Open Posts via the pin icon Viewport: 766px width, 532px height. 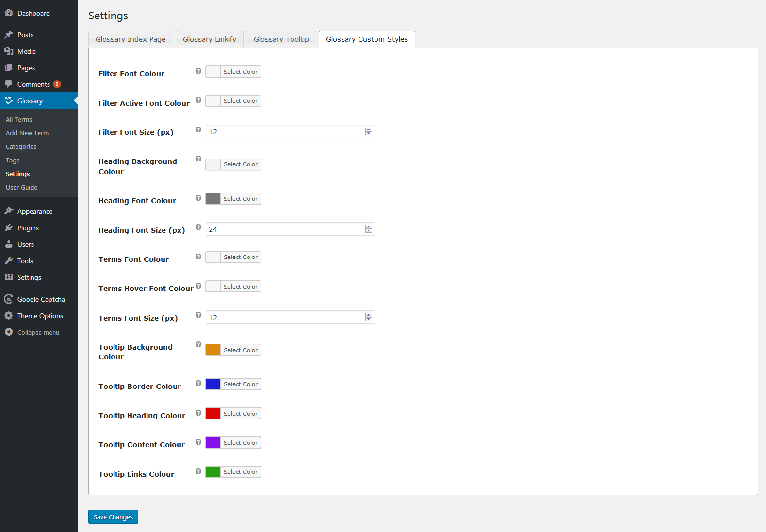click(9, 35)
